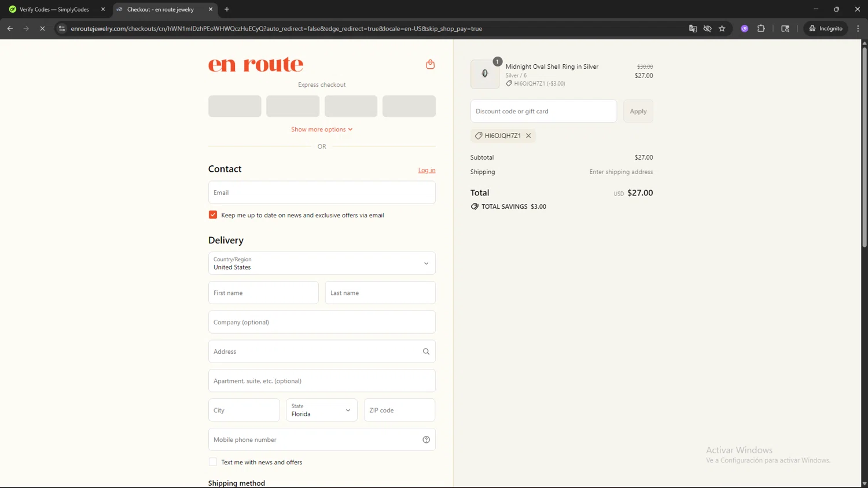The width and height of the screenshot is (868, 488).
Task: Click the browser address bar URL
Action: coord(277,28)
